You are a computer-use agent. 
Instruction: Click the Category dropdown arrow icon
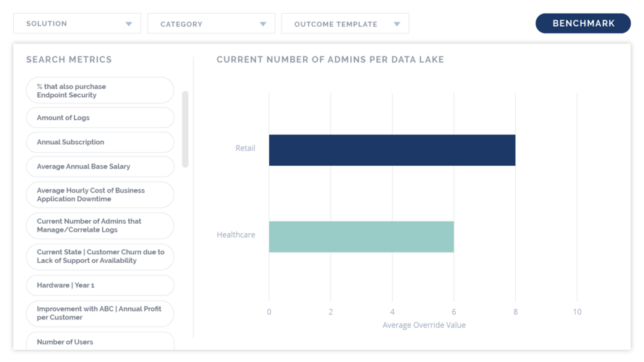click(x=263, y=24)
